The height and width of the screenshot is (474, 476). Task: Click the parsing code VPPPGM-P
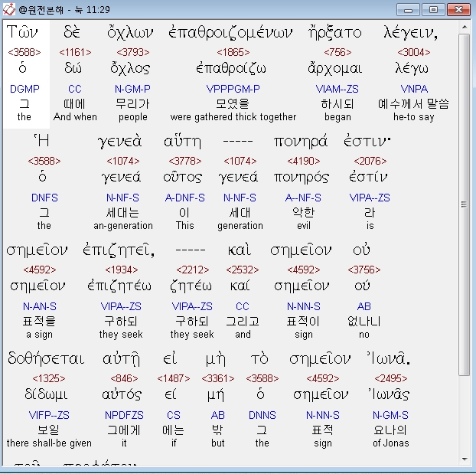tap(233, 89)
